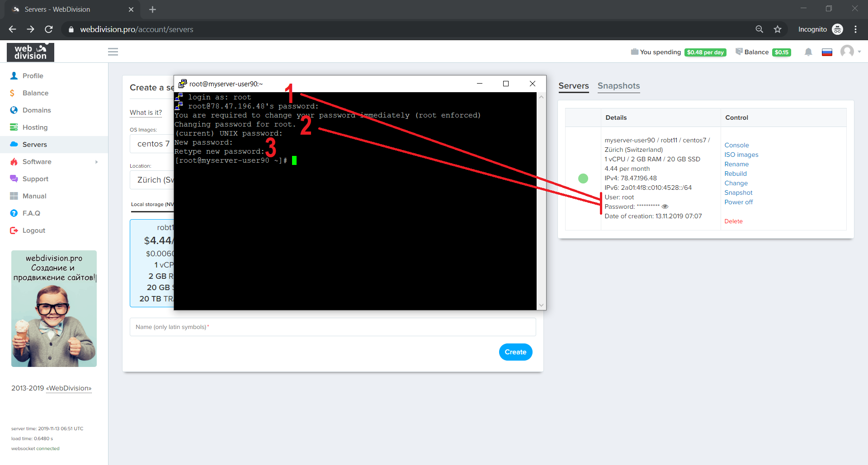Click the Russian flag language icon
The image size is (868, 465).
click(x=827, y=52)
